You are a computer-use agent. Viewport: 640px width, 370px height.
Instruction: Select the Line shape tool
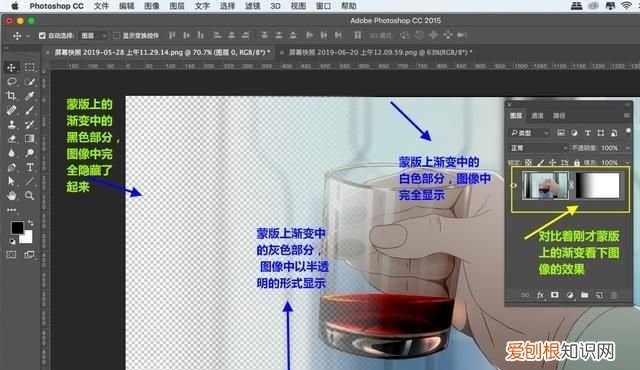pos(29,182)
